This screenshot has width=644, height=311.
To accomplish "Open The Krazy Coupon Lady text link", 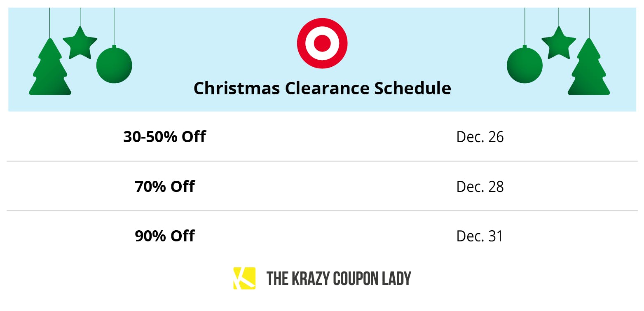I will (x=339, y=278).
